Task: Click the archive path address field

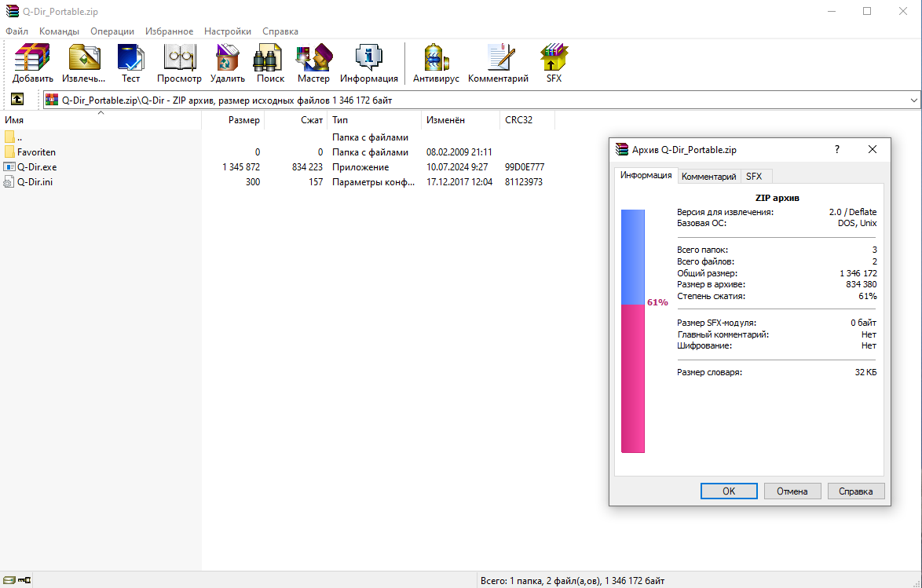Action: click(x=481, y=100)
